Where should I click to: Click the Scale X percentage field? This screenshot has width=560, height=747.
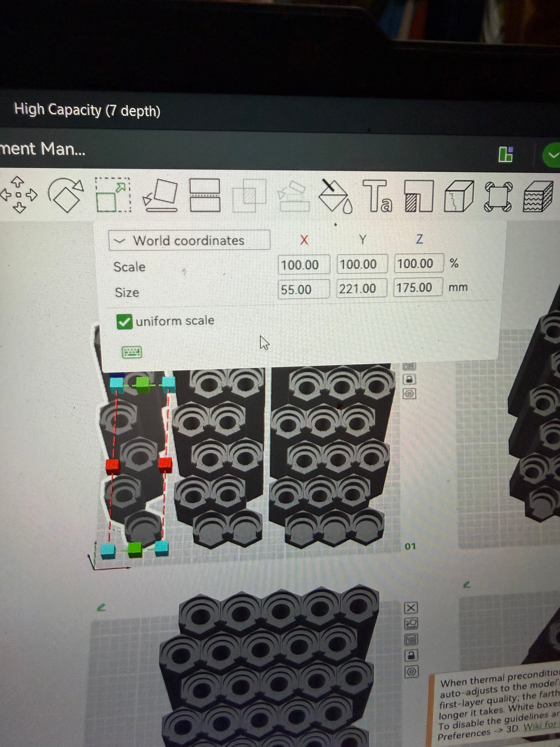[x=304, y=265]
